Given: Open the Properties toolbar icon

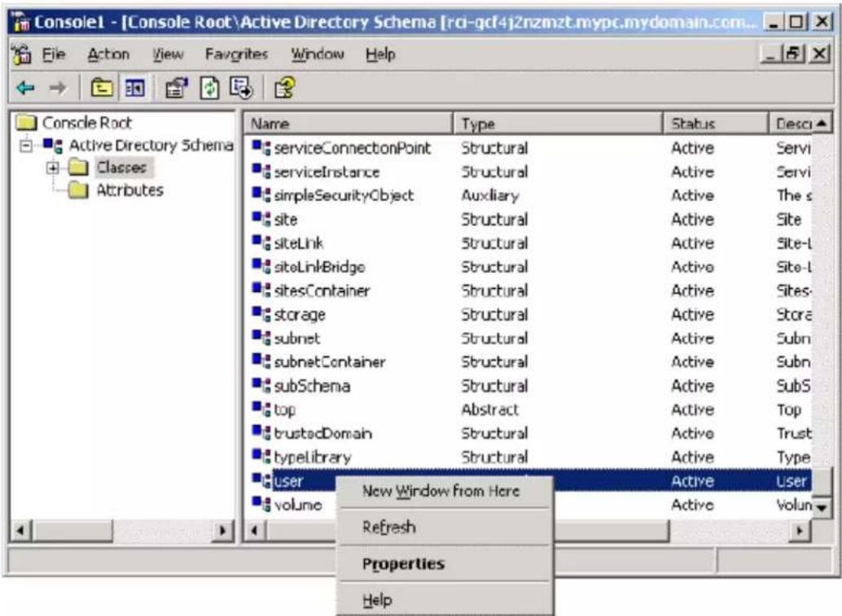Looking at the screenshot, I should [x=177, y=87].
